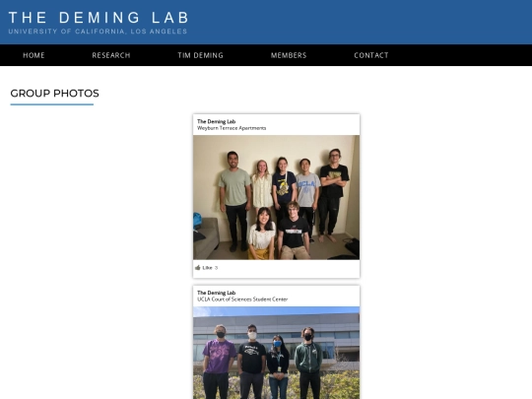
Task: Click Weyburn Terrace Apartments location text
Action: tap(232, 128)
